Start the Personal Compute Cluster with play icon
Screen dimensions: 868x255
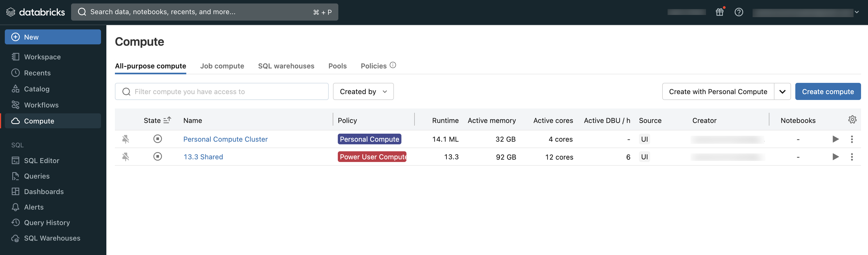[x=835, y=139]
